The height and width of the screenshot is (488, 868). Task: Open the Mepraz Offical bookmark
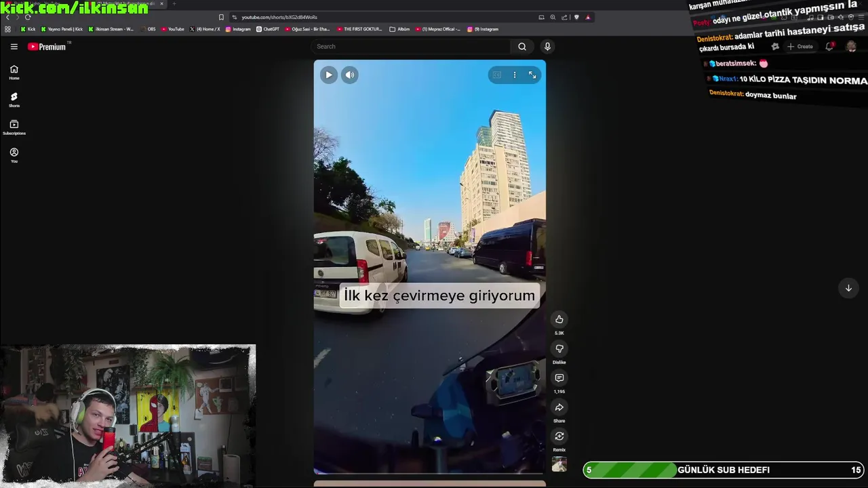[438, 29]
